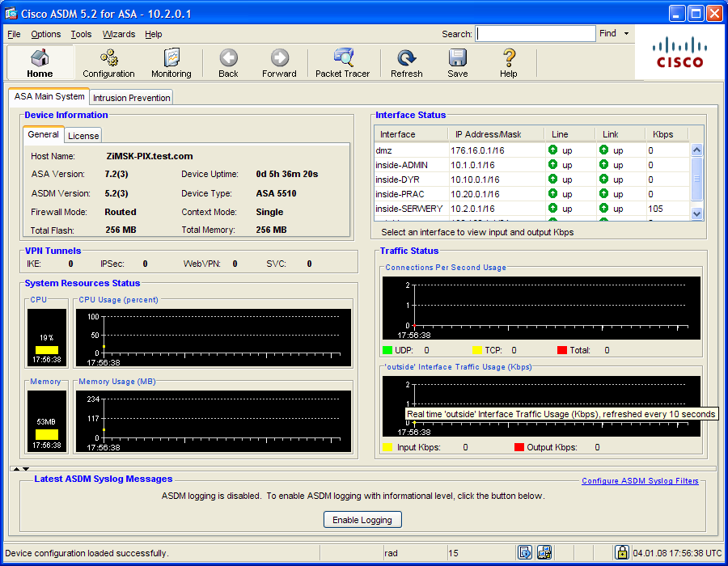Switch to the License tab
728x566 pixels.
tap(83, 136)
